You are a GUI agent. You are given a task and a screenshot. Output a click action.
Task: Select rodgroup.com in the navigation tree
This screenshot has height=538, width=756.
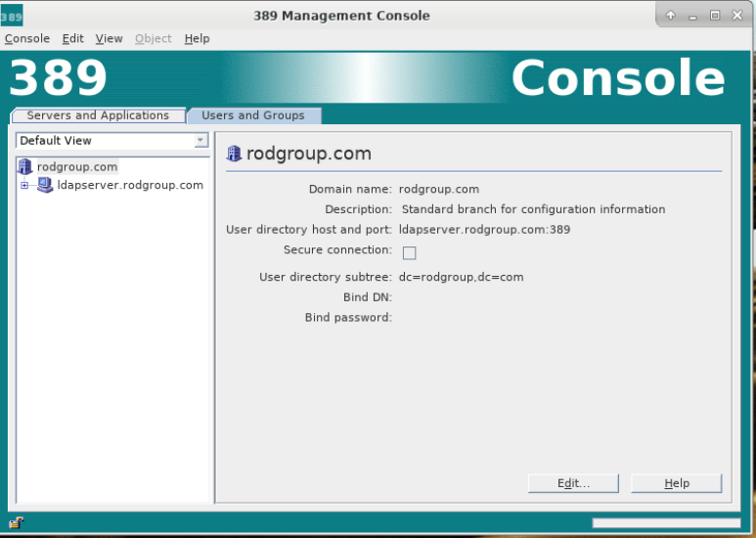tap(76, 167)
